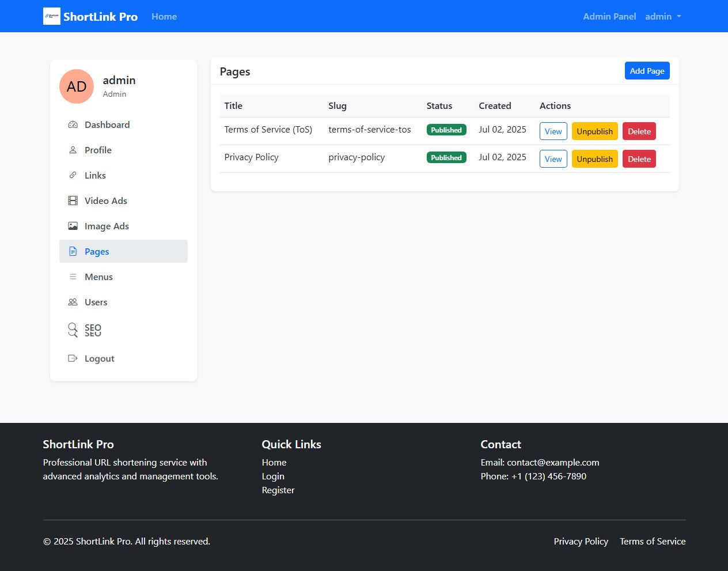
Task: Click the Dashboard speedometer icon
Action: (x=73, y=124)
